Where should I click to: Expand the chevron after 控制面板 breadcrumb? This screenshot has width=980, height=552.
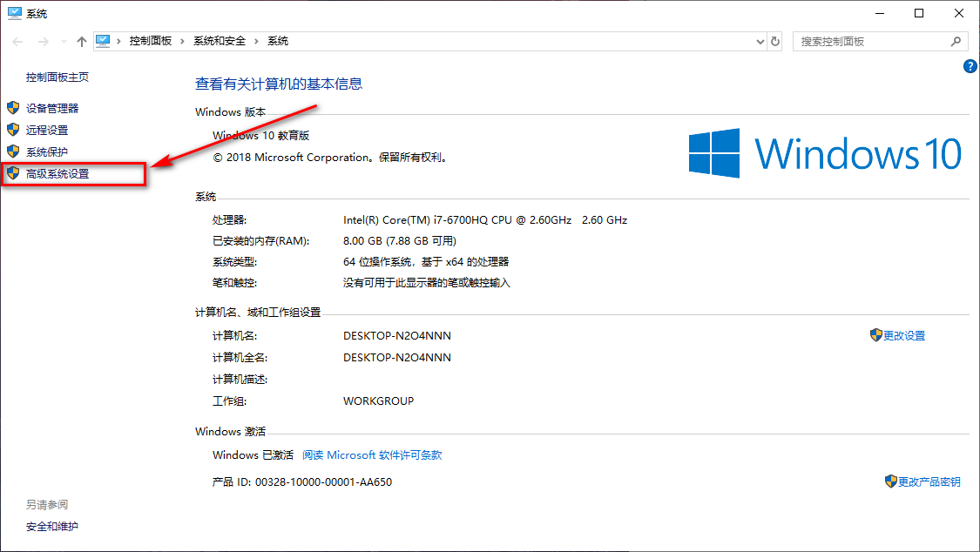[x=182, y=41]
